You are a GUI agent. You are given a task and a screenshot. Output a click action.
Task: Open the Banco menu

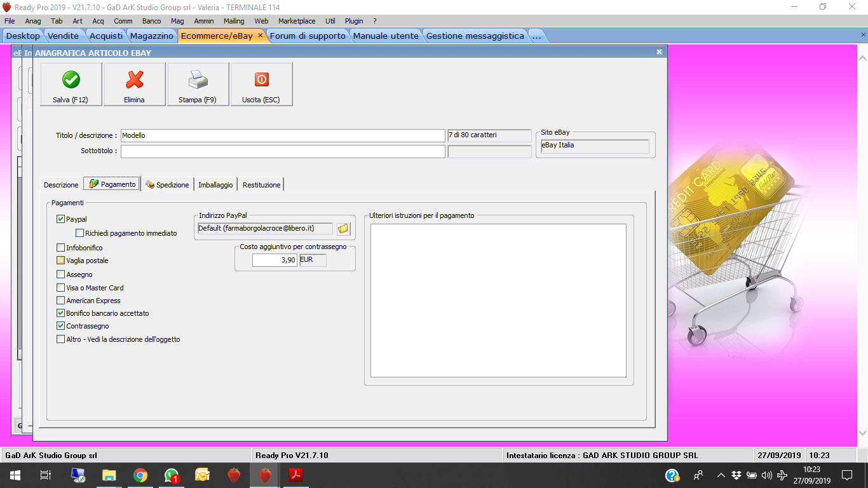pyautogui.click(x=151, y=21)
